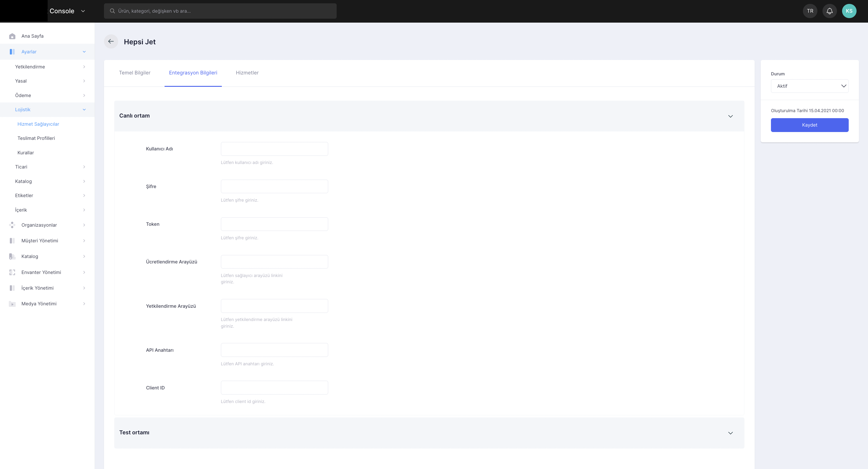Expand the Etiketler submenu
The width and height of the screenshot is (868, 469).
click(x=84, y=195)
